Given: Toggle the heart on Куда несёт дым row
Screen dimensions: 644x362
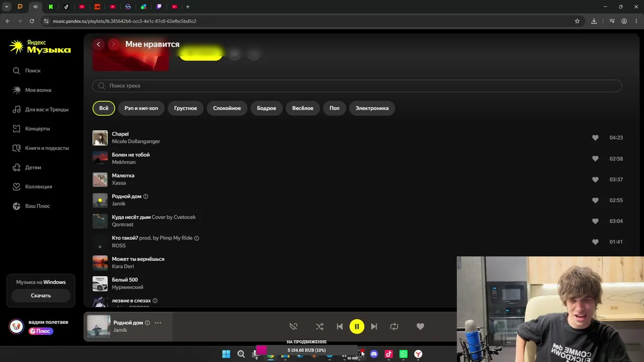Looking at the screenshot, I should point(595,221).
